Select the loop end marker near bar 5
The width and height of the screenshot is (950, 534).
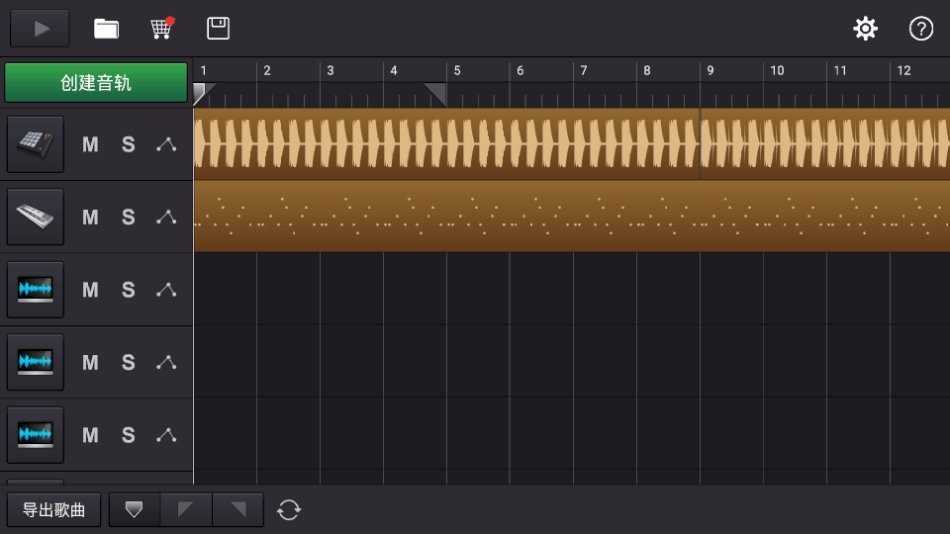click(x=436, y=94)
